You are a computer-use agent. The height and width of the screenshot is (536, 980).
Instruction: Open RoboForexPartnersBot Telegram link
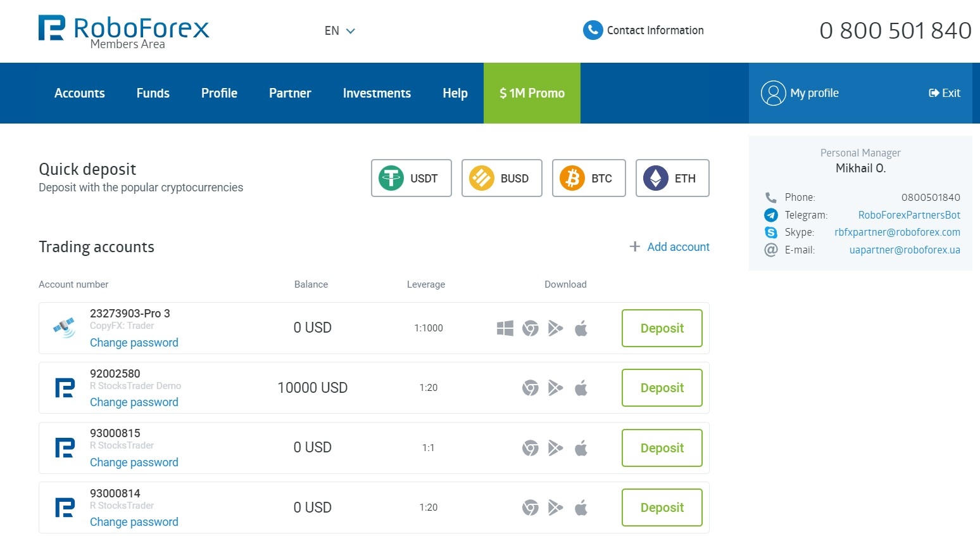coord(909,215)
